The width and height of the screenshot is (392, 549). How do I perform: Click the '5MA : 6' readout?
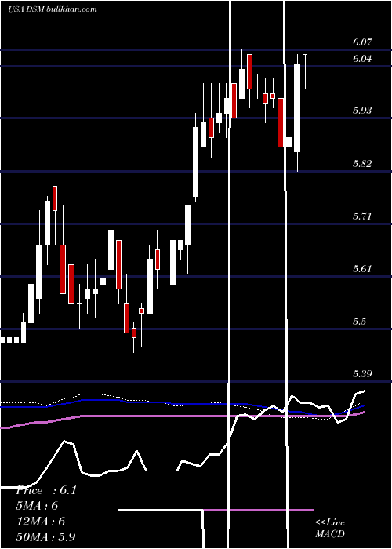pos(37,506)
